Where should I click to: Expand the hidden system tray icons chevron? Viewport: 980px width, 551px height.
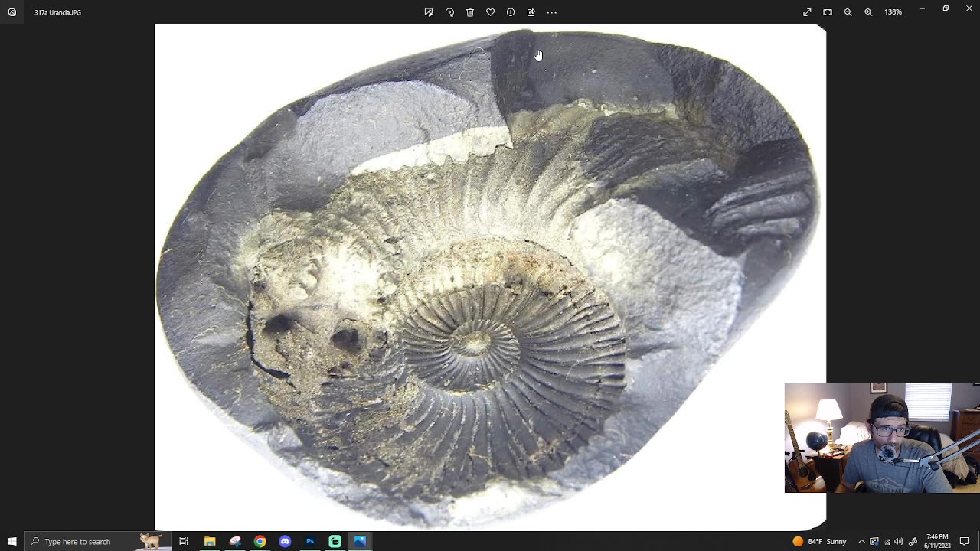[861, 541]
